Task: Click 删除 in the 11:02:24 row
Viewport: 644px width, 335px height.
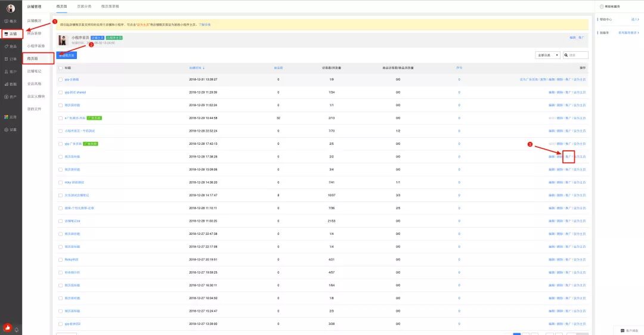Action: (x=560, y=105)
